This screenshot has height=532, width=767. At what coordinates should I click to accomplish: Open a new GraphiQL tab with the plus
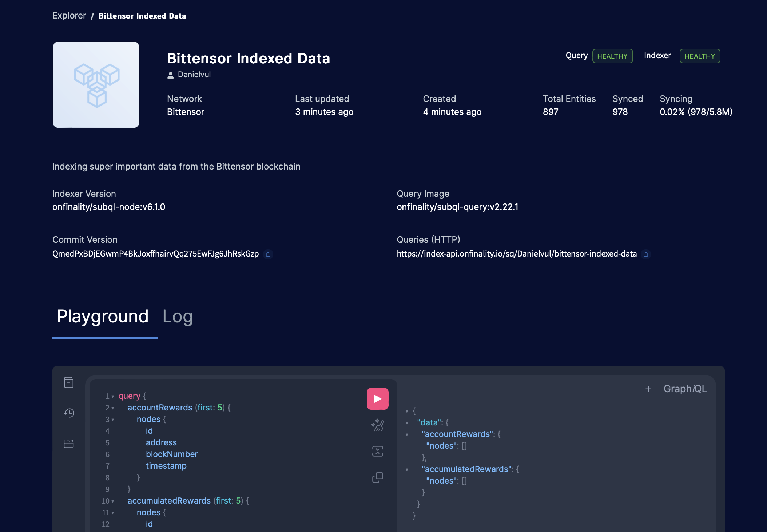pyautogui.click(x=648, y=389)
